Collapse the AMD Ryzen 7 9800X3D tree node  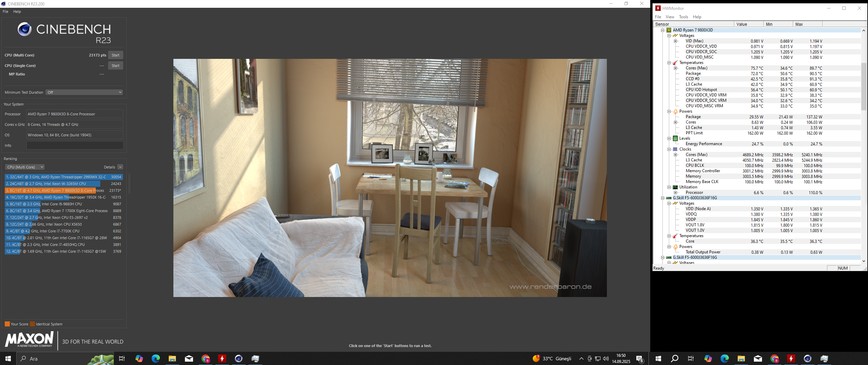pos(663,30)
